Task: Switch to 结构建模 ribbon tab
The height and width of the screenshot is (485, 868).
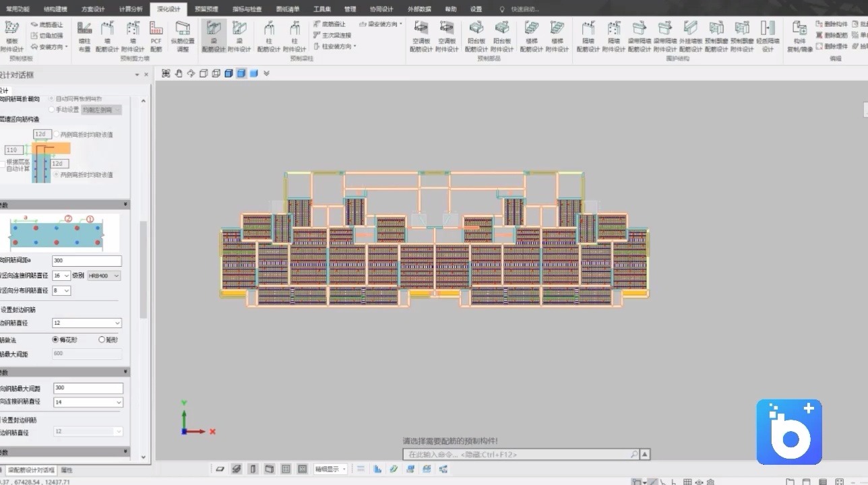Action: 55,9
